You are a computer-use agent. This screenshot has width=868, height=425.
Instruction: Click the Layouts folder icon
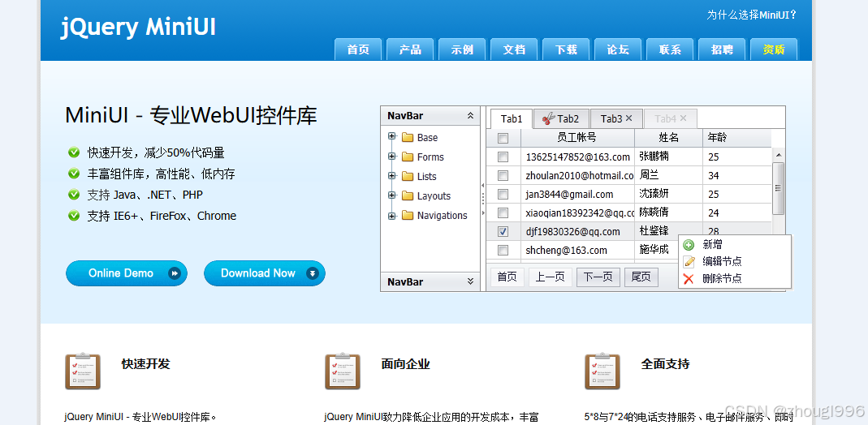[408, 195]
